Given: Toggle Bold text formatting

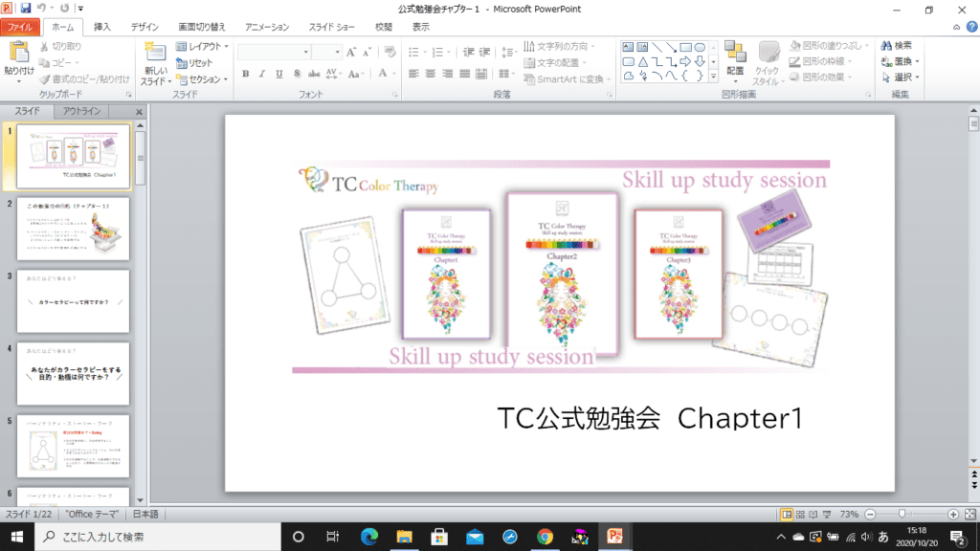Looking at the screenshot, I should [x=246, y=74].
